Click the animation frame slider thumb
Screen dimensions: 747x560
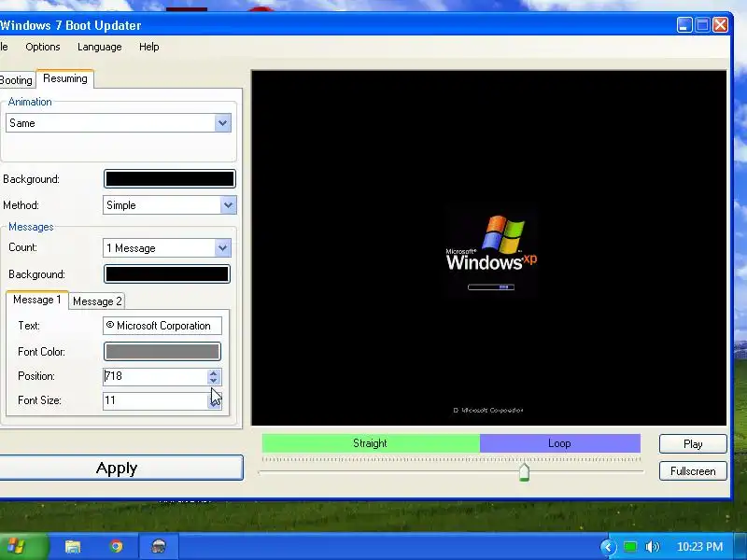[524, 472]
